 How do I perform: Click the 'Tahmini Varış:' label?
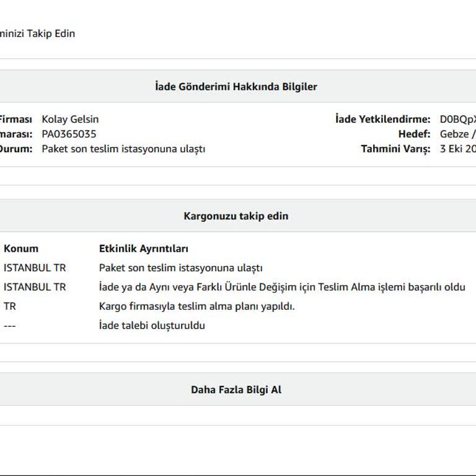395,149
